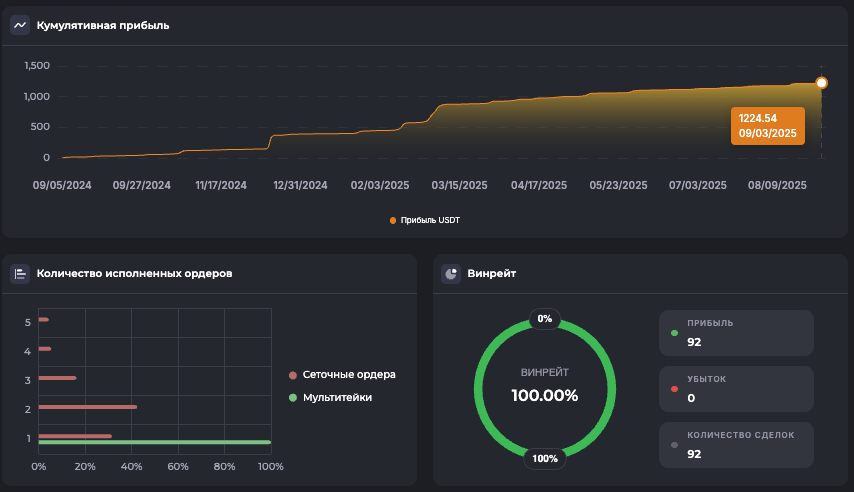This screenshot has width=854, height=492.
Task: Click the green Мультитейки bar at row 1
Action: click(154, 442)
